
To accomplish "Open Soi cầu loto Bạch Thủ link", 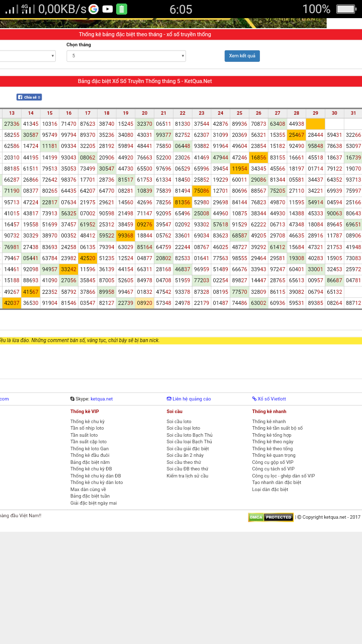I will 190,435.
